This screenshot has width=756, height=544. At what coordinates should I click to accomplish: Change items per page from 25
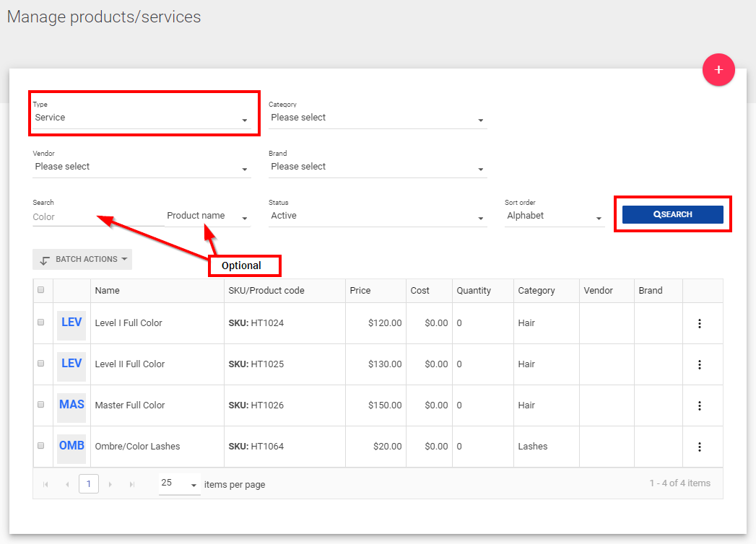pos(179,484)
